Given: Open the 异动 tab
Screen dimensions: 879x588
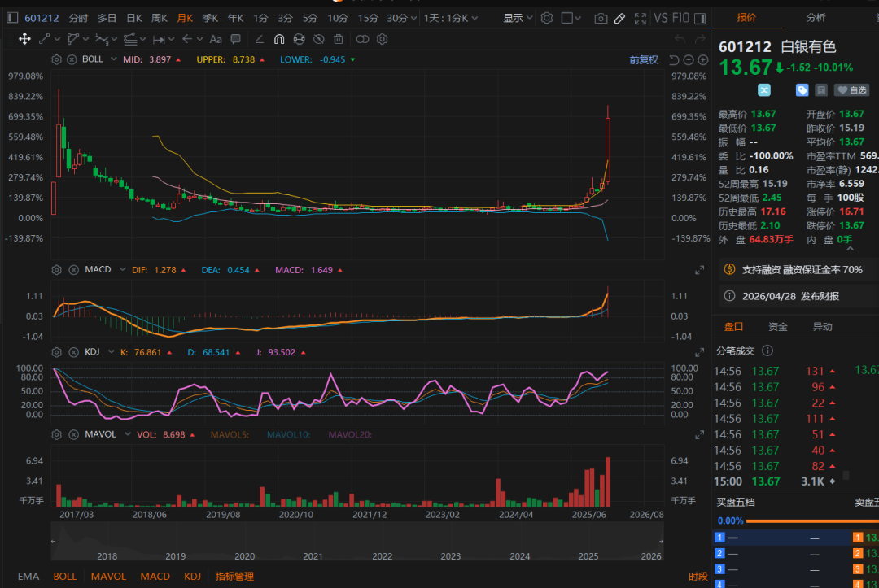Looking at the screenshot, I should [x=822, y=326].
